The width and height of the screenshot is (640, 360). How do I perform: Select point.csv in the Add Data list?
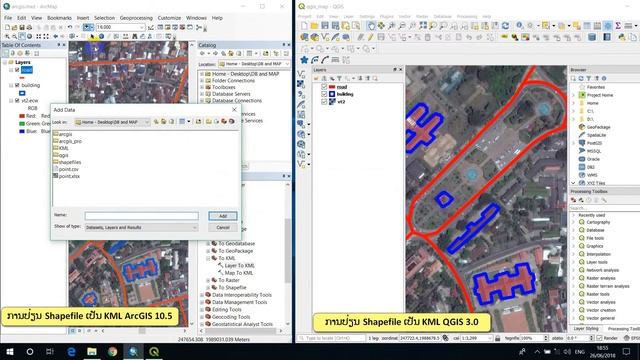66,169
